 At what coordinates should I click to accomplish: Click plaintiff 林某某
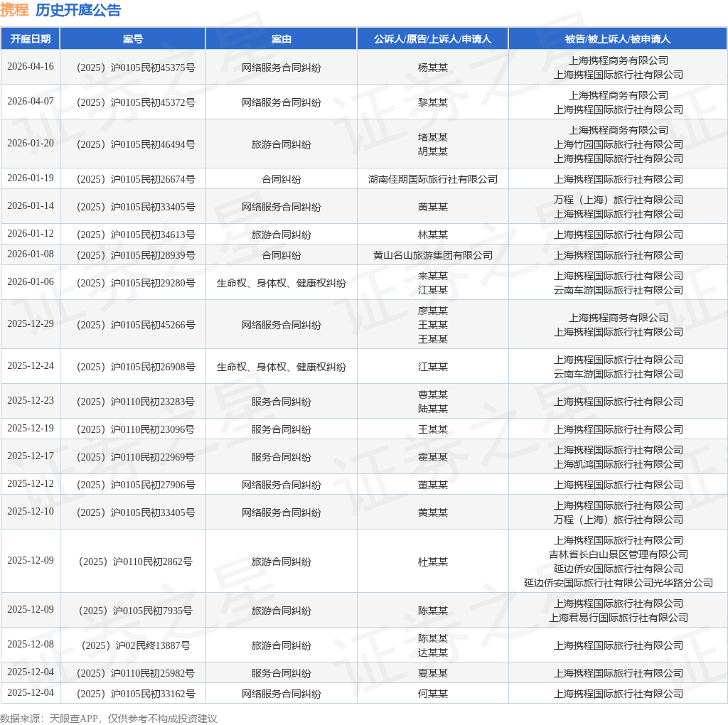[x=433, y=235]
